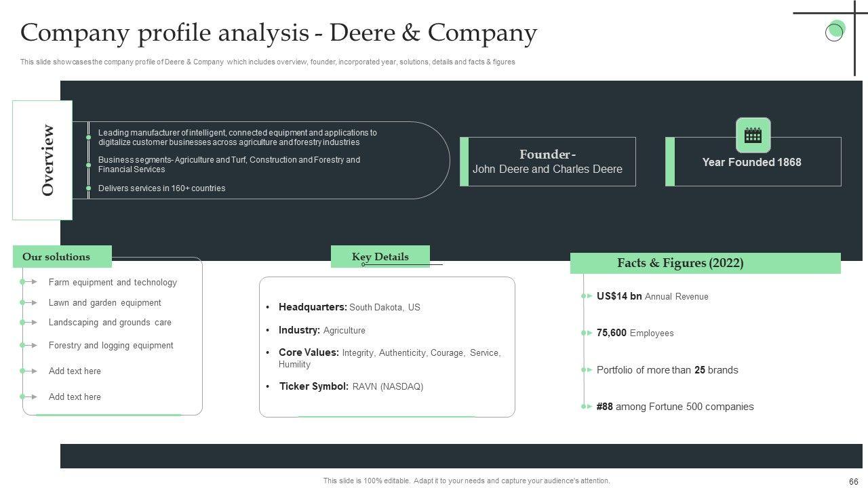Click Portfolio of more than 25 brands
This screenshot has height=488, width=868.
click(667, 370)
